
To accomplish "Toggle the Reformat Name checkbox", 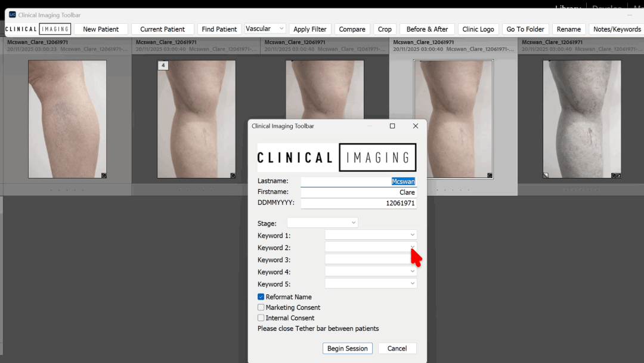I will [x=261, y=297].
